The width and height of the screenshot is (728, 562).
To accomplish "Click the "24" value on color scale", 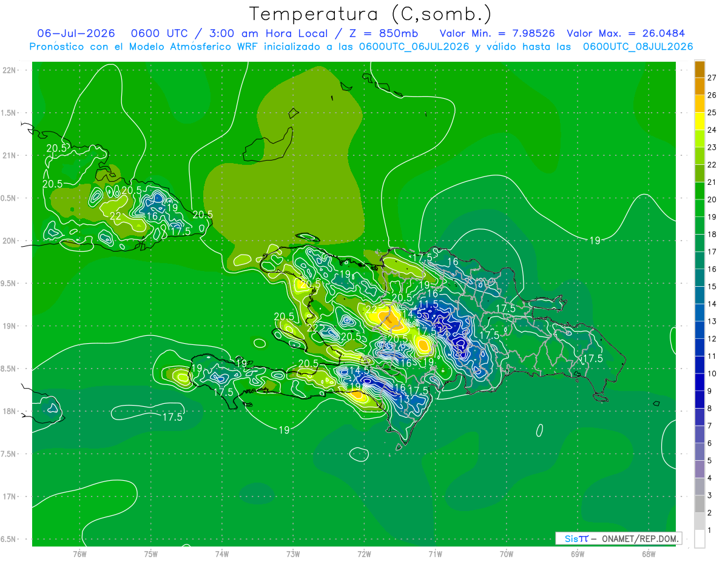I will [712, 130].
